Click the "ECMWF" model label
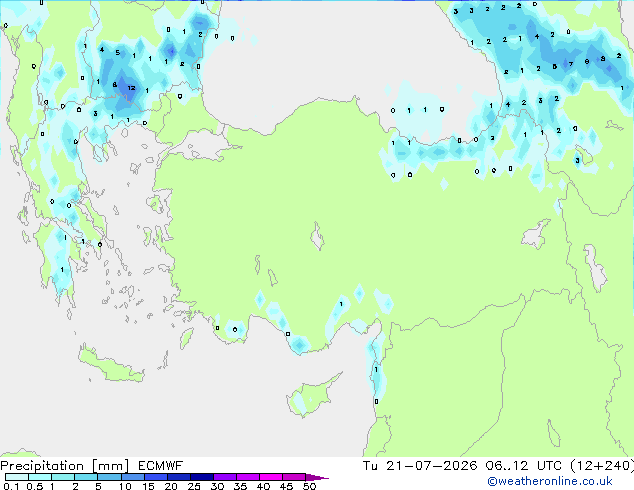Image resolution: width=634 pixels, height=490 pixels. click(160, 466)
